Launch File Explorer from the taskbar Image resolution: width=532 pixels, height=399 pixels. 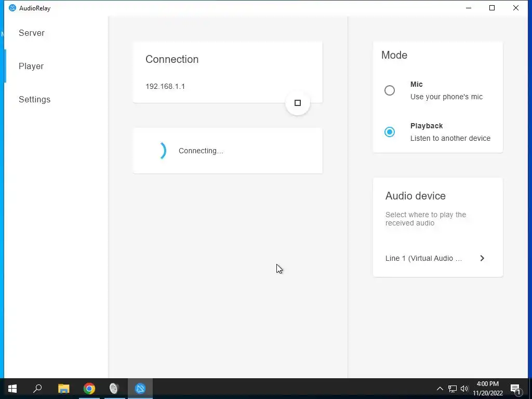(x=63, y=389)
